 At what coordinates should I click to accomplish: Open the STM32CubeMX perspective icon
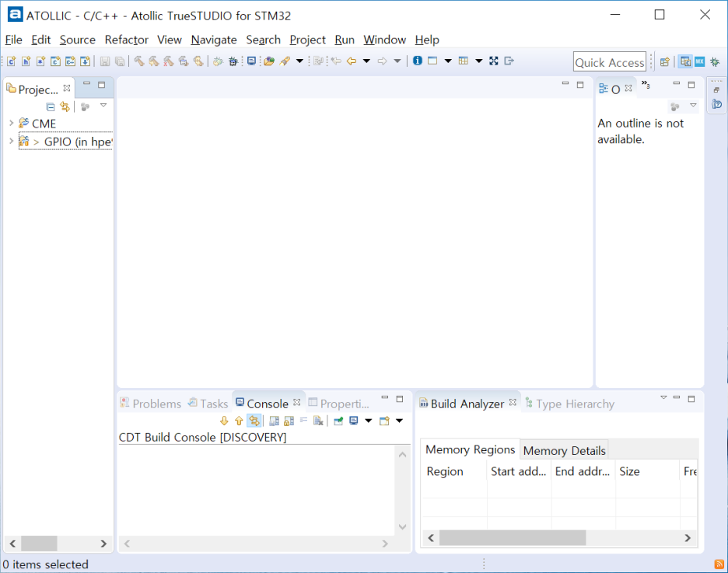tap(700, 61)
